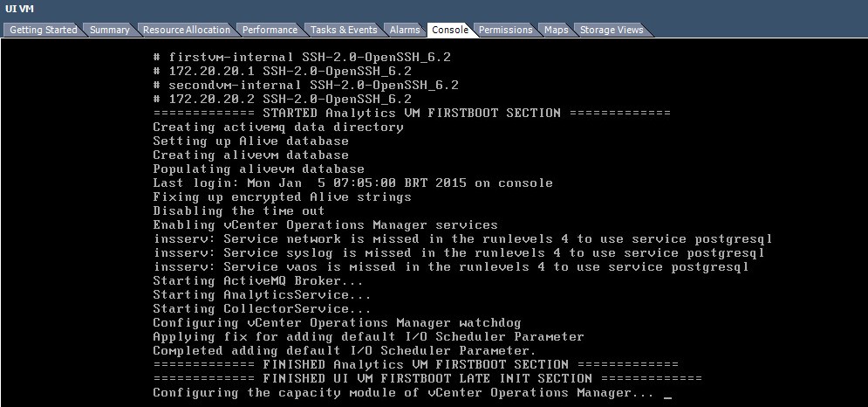Image resolution: width=868 pixels, height=407 pixels.
Task: Click the FINISHED UI VM FIRSTBOOT LATE INIT line
Action: click(427, 378)
